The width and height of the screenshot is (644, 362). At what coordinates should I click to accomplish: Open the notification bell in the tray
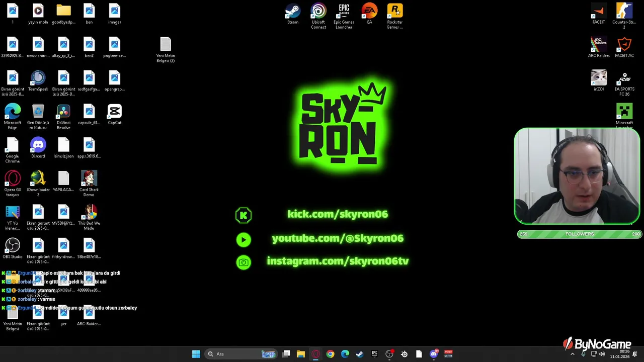pos(635,354)
